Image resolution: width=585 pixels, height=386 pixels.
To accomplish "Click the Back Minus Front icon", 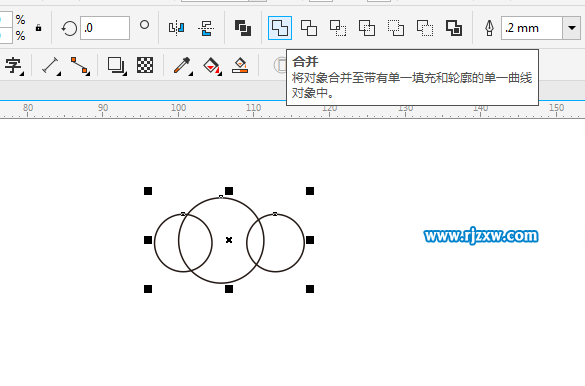I will point(425,28).
